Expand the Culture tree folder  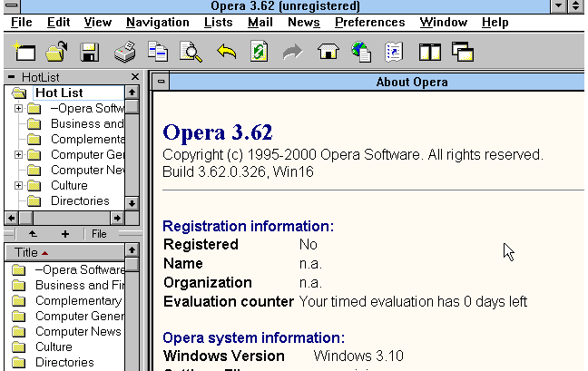tap(18, 185)
